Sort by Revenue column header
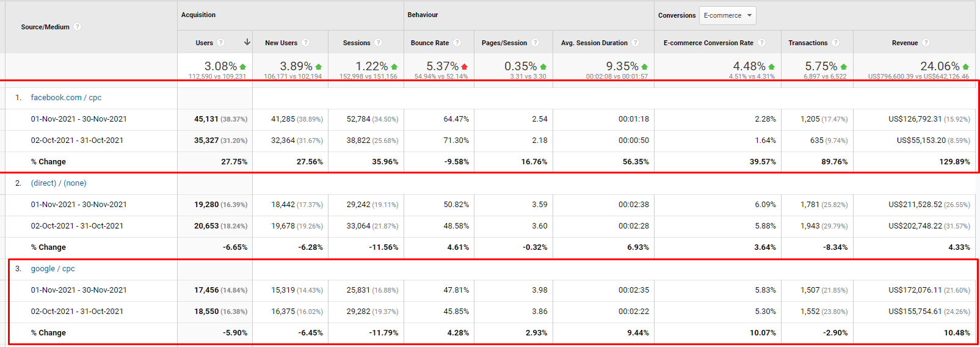The height and width of the screenshot is (347, 980). point(905,43)
